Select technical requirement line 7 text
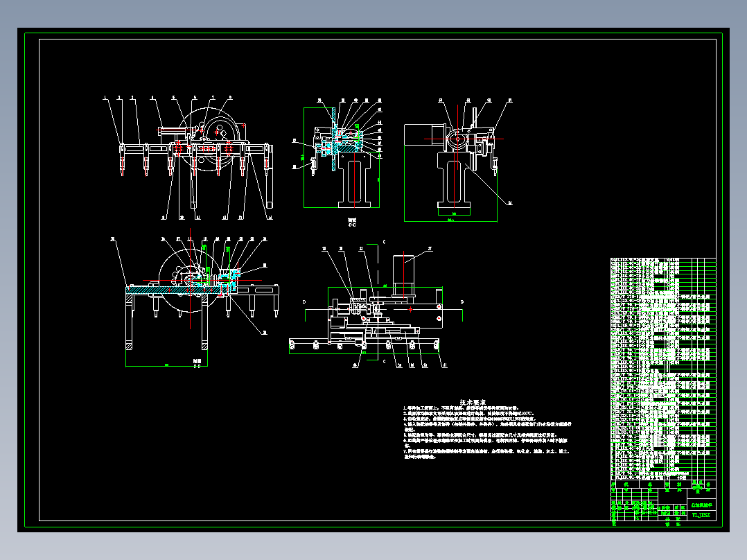 [486, 454]
